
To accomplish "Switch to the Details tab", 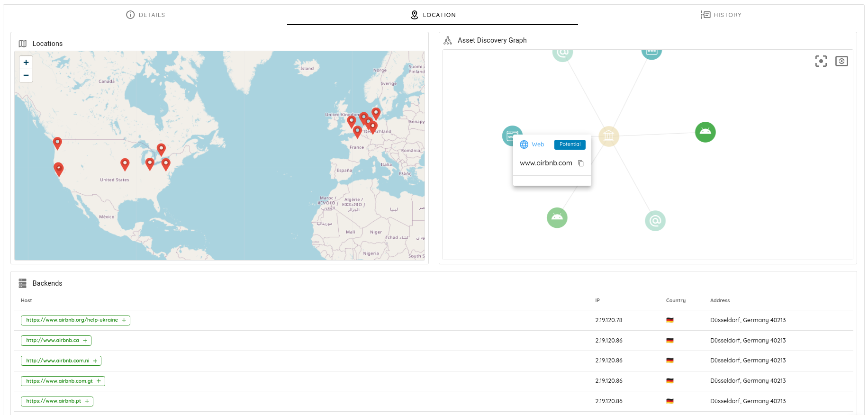I will click(x=145, y=15).
